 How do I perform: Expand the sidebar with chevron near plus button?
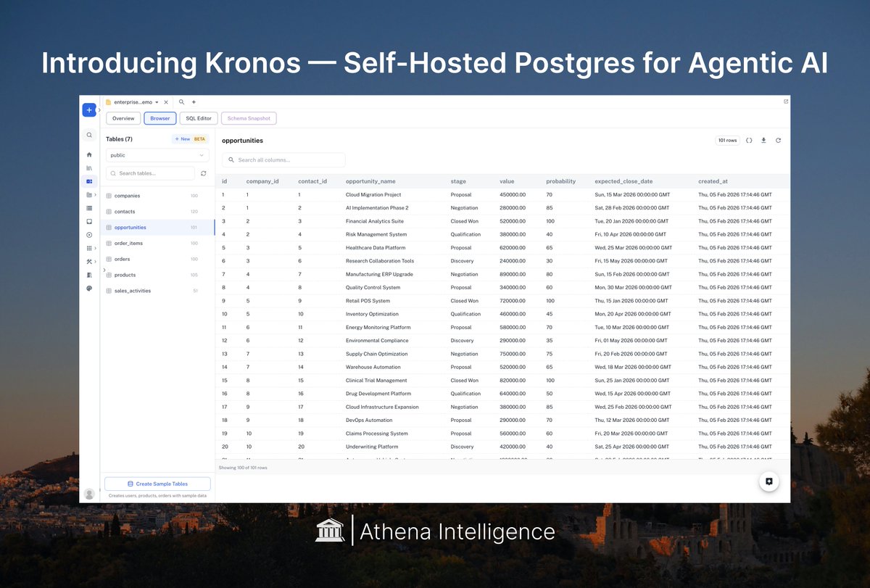99,110
